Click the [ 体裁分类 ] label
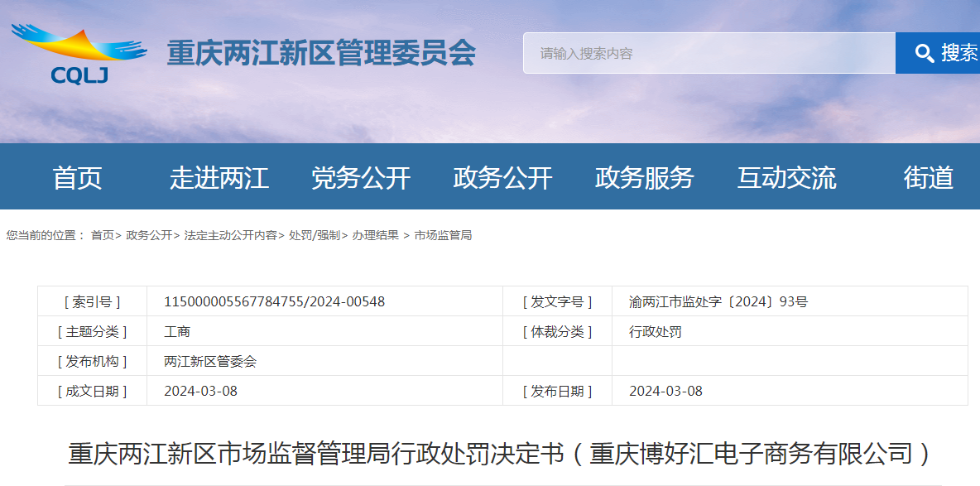This screenshot has height=486, width=980. point(558,332)
